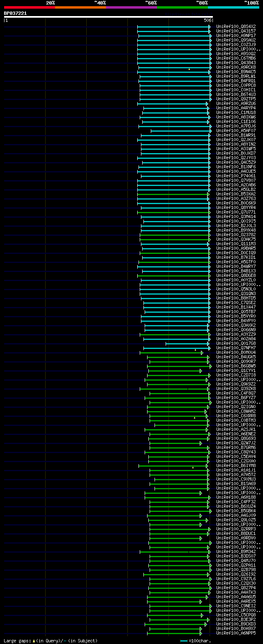Click the green alignment bar for UniRef100_B0M0U4
Image resolution: width=263 pixels, height=644 pixels.
click(x=171, y=352)
